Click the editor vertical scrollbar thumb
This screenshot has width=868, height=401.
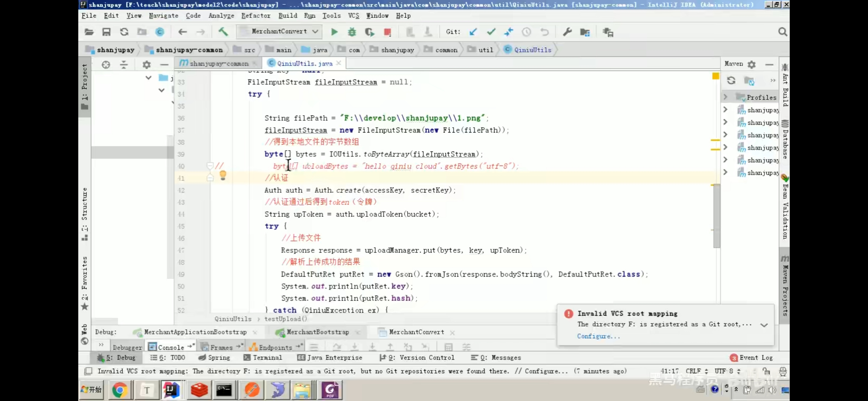click(716, 215)
